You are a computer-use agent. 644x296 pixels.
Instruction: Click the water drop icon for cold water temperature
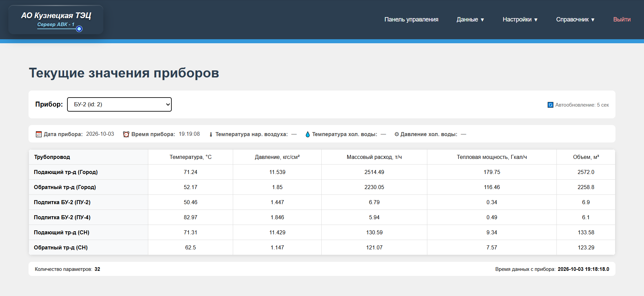point(308,134)
